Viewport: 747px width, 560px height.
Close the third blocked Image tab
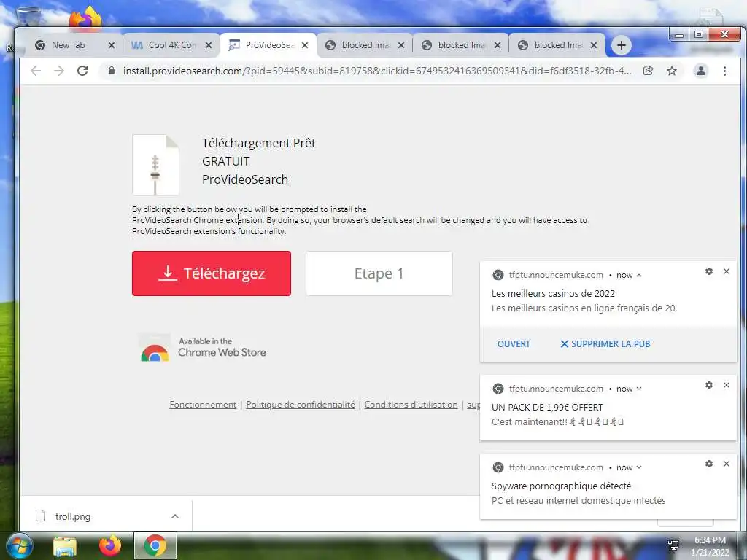pyautogui.click(x=594, y=45)
